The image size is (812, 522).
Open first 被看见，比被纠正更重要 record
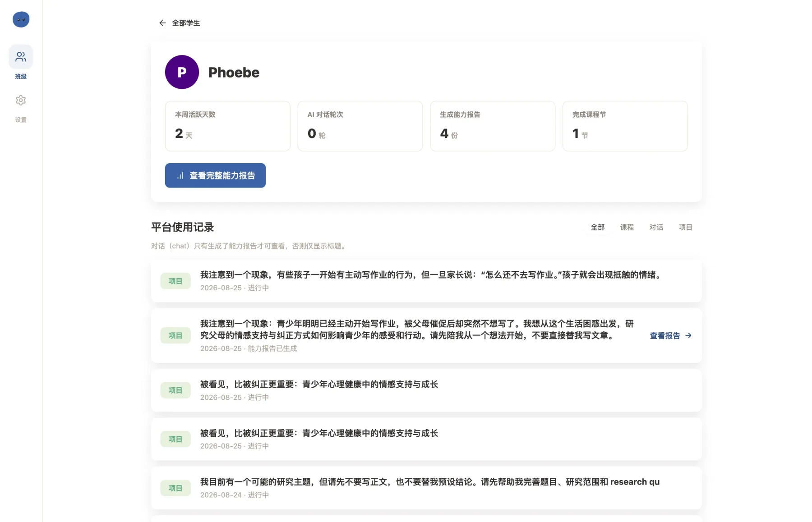426,390
